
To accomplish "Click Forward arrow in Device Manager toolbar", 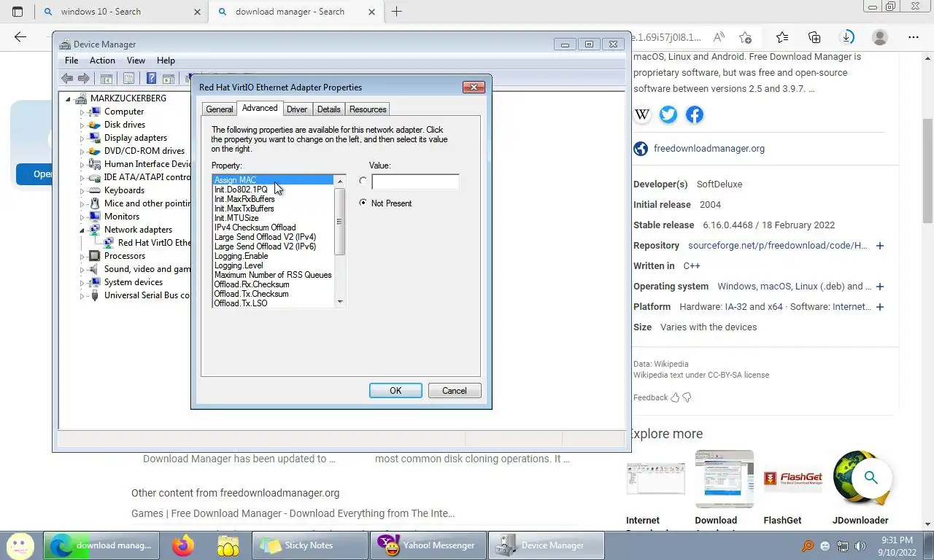I will (x=84, y=78).
